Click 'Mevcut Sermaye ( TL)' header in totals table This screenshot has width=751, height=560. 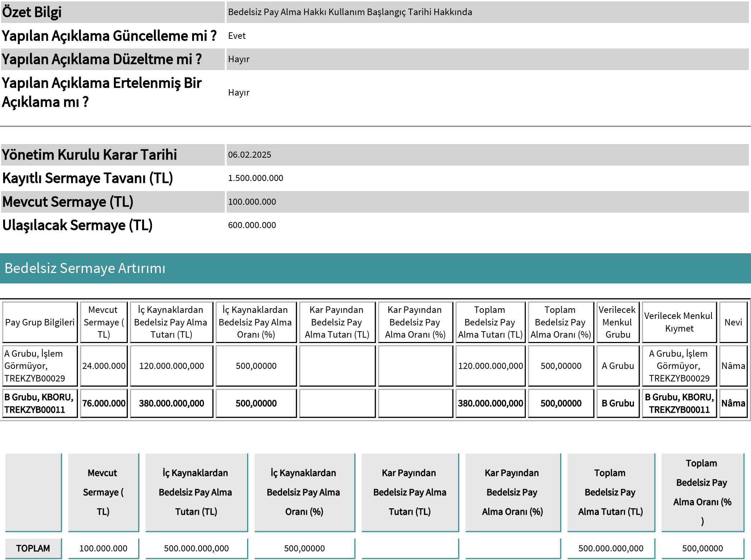coord(103,492)
